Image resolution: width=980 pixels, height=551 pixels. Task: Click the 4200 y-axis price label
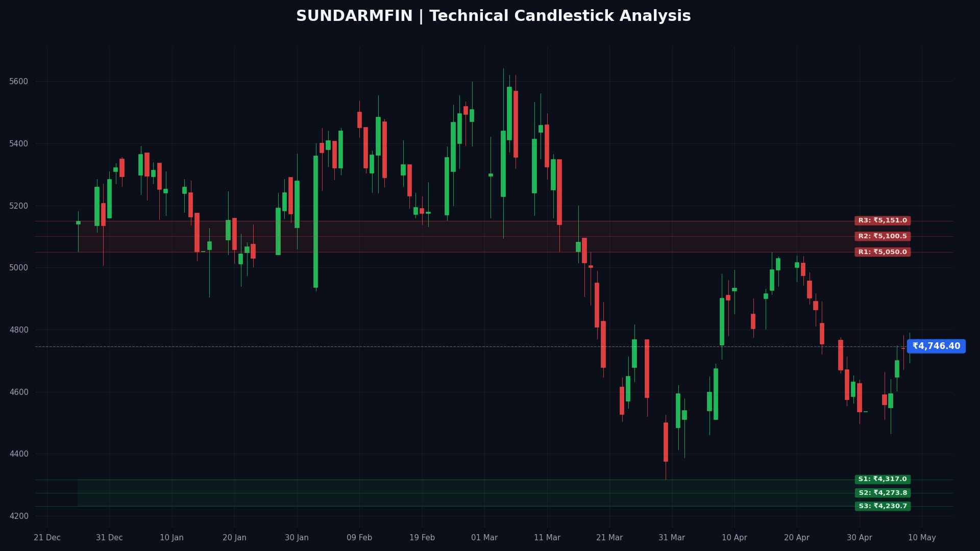pyautogui.click(x=18, y=516)
